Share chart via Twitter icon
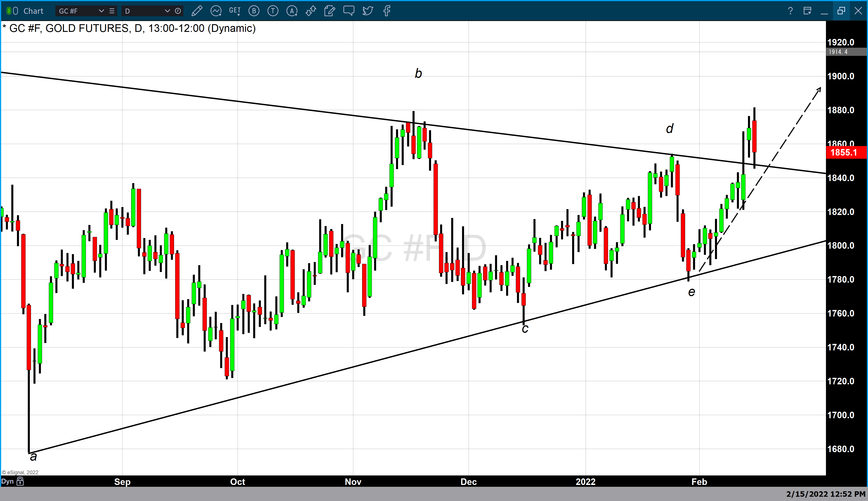This screenshot has height=501, width=868. tap(367, 11)
